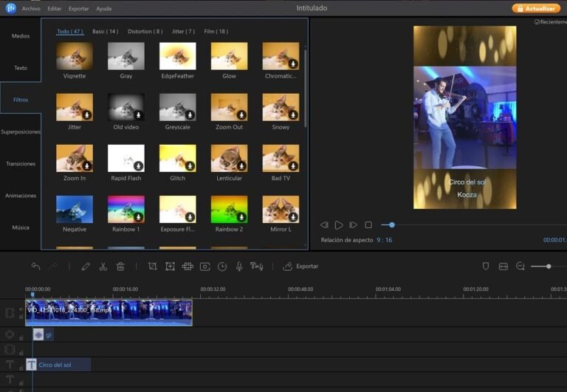Select the crop tool icon
Viewport: 567px width, 392px height.
pos(152,267)
